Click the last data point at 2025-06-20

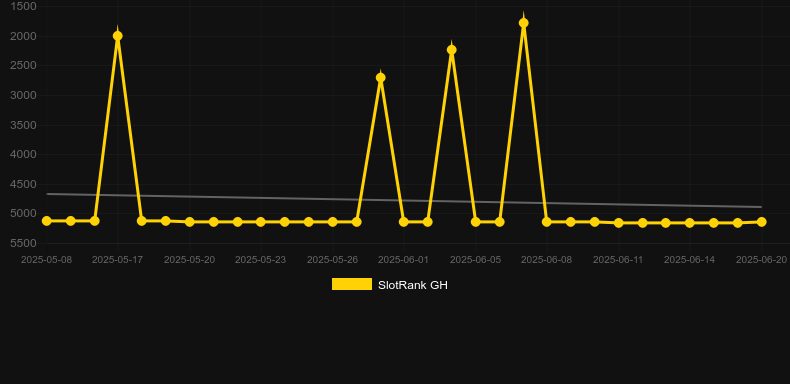[x=762, y=222]
